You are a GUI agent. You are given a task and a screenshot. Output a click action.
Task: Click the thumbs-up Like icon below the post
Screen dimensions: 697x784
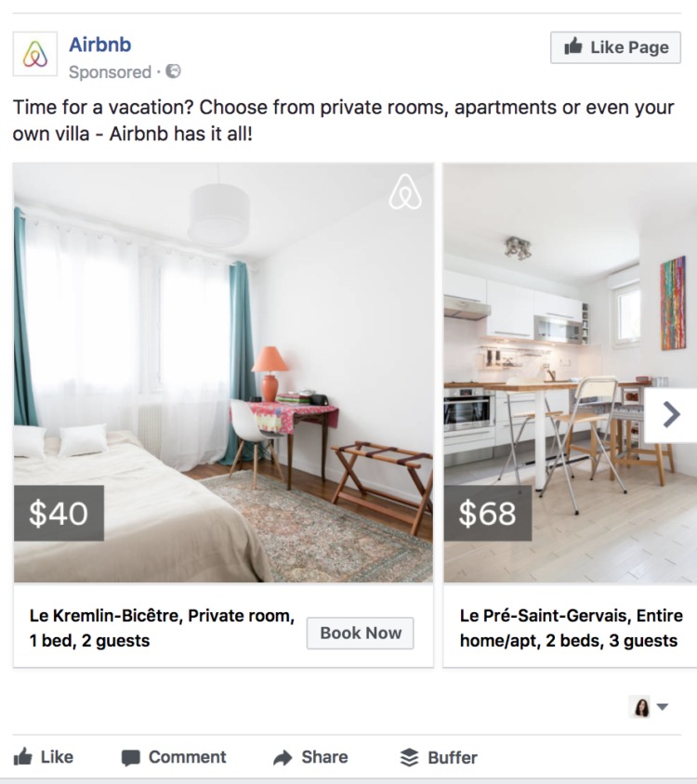coord(23,757)
